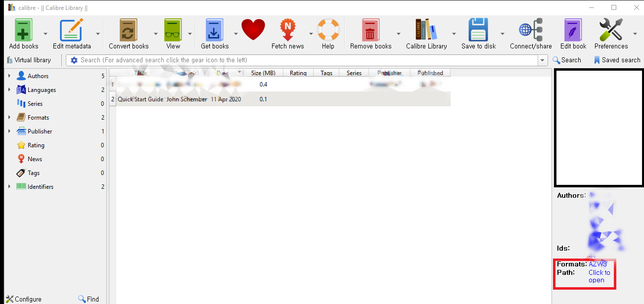Select the Publisher icon in sidebar
Viewport: 644px width, 304px height.
21,131
